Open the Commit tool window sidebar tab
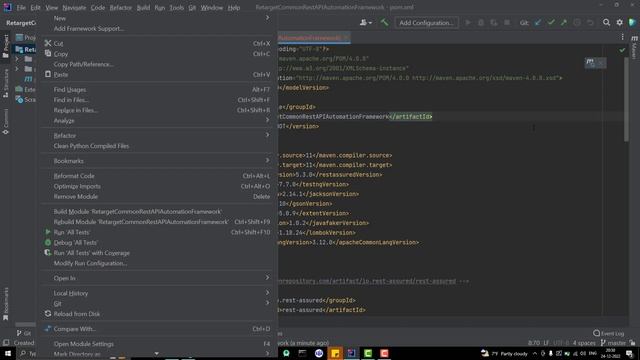This screenshot has height=360, width=640. [6, 121]
